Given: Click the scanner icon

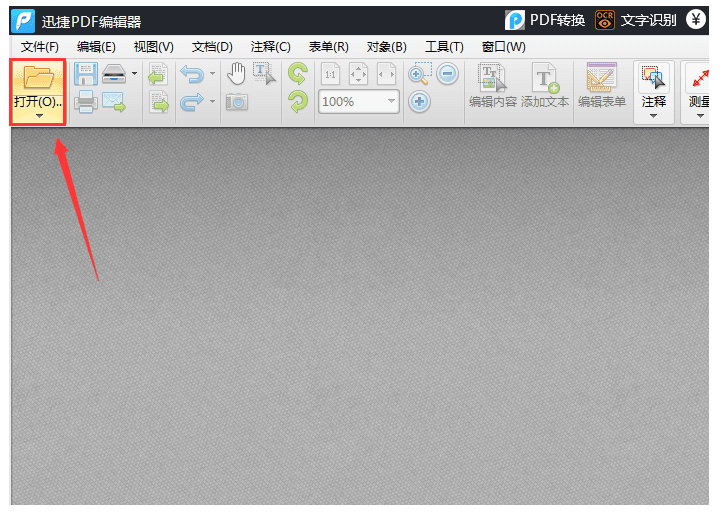Looking at the screenshot, I should pyautogui.click(x=114, y=74).
